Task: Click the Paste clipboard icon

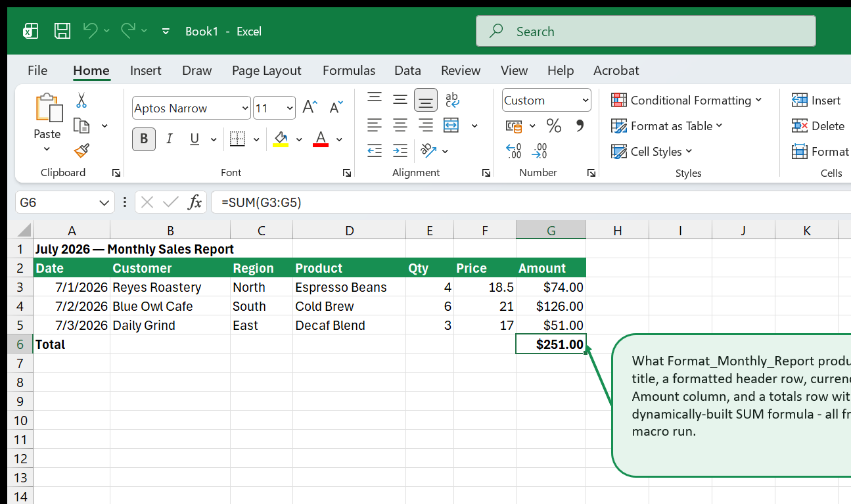Action: pyautogui.click(x=48, y=108)
